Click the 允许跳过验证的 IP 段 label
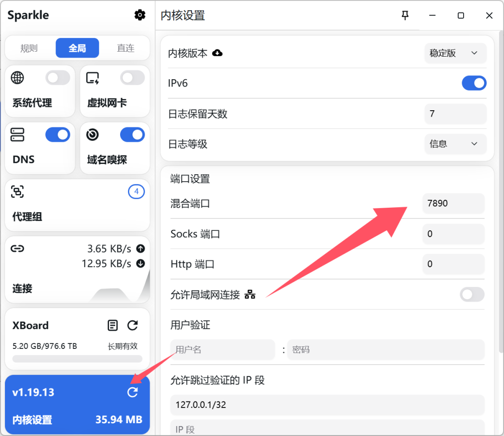Image resolution: width=504 pixels, height=436 pixels. pyautogui.click(x=217, y=380)
